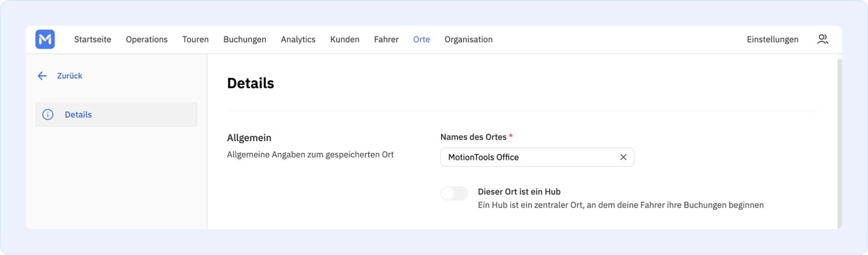Screen dimensions: 868x255
Task: Click the 'Allgemeine Angaben zum gespeicherten Ort' text
Action: [x=310, y=155]
